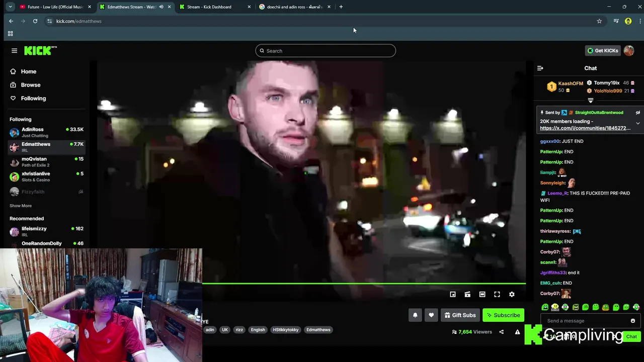Screen dimensions: 644x362
Task: Select the Edmatthews channel in Following list
Action: pos(46,147)
